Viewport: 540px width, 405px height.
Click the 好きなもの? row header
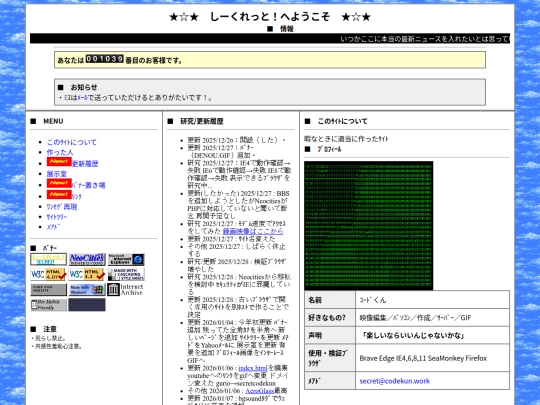[x=330, y=318]
